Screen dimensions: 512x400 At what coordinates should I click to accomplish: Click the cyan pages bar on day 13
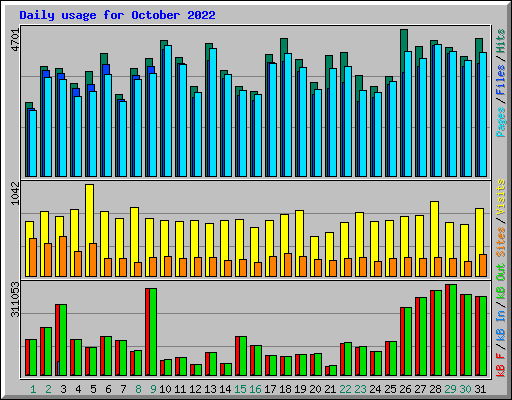coord(213,112)
